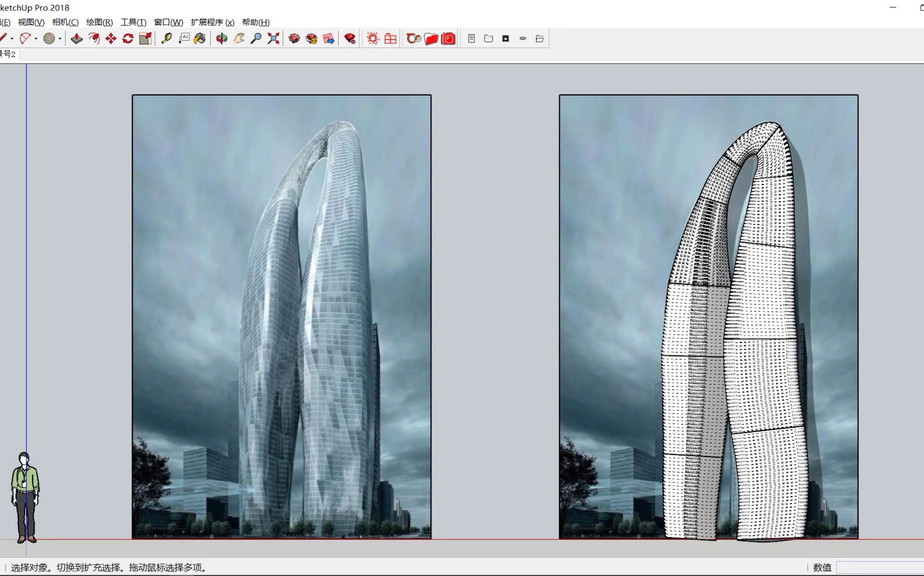Open the 窗口(W) menu

point(168,22)
